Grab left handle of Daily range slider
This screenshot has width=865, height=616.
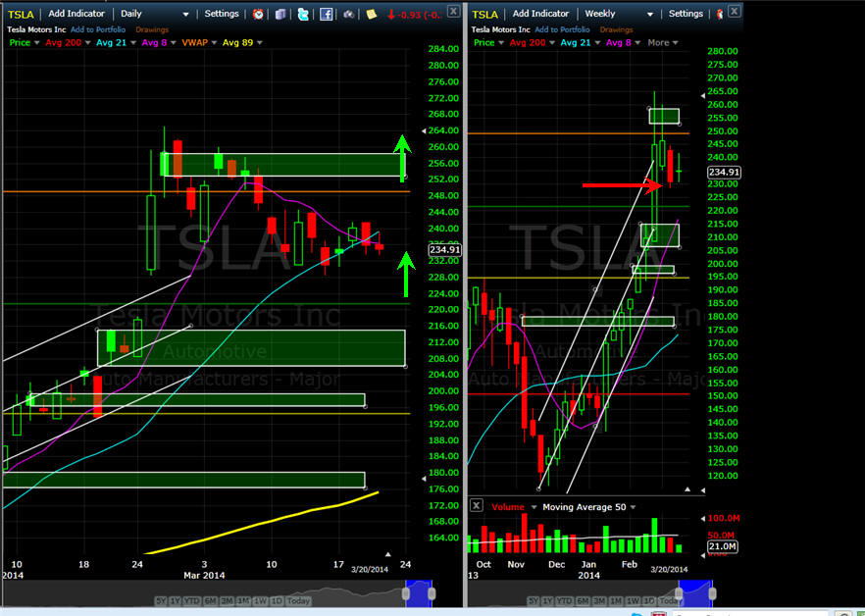(406, 593)
